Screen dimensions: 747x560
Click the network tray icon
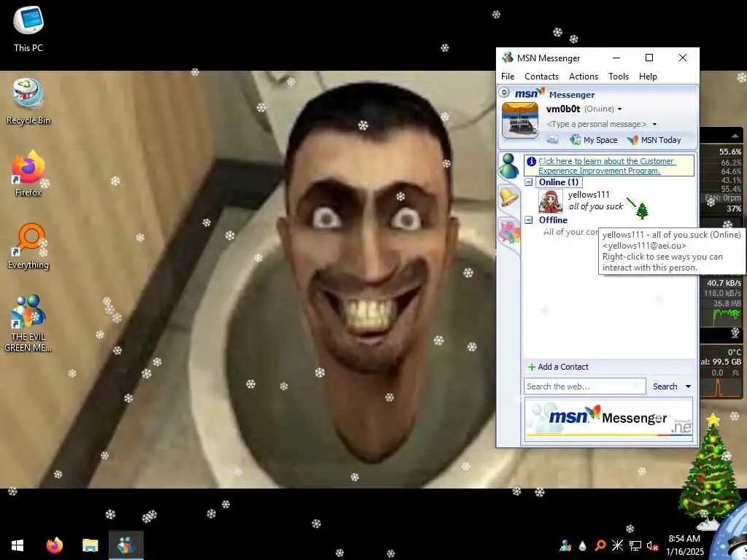pyautogui.click(x=635, y=545)
